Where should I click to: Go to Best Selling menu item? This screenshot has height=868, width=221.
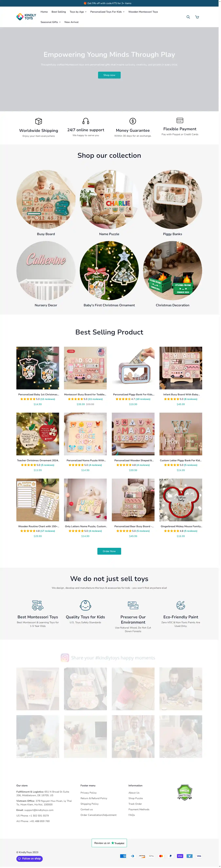(59, 12)
